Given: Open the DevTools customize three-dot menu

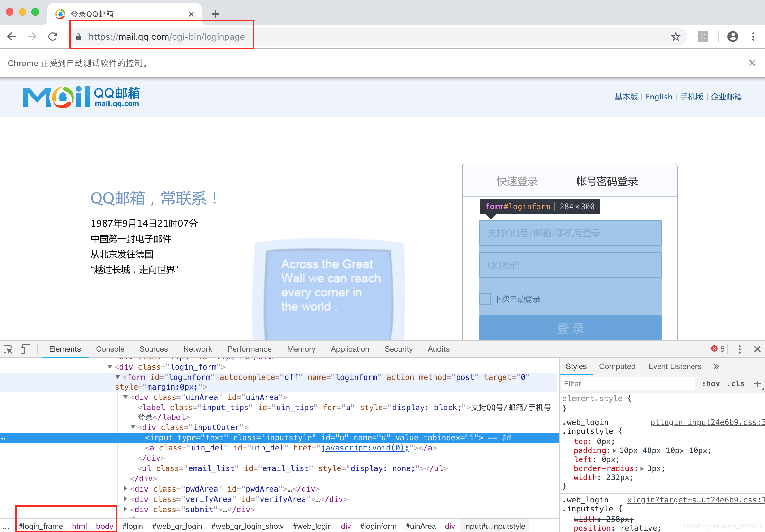Looking at the screenshot, I should coord(739,349).
